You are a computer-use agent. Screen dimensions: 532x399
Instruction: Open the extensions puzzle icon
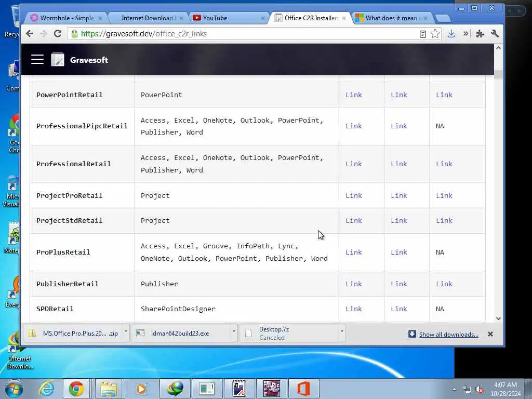(480, 34)
